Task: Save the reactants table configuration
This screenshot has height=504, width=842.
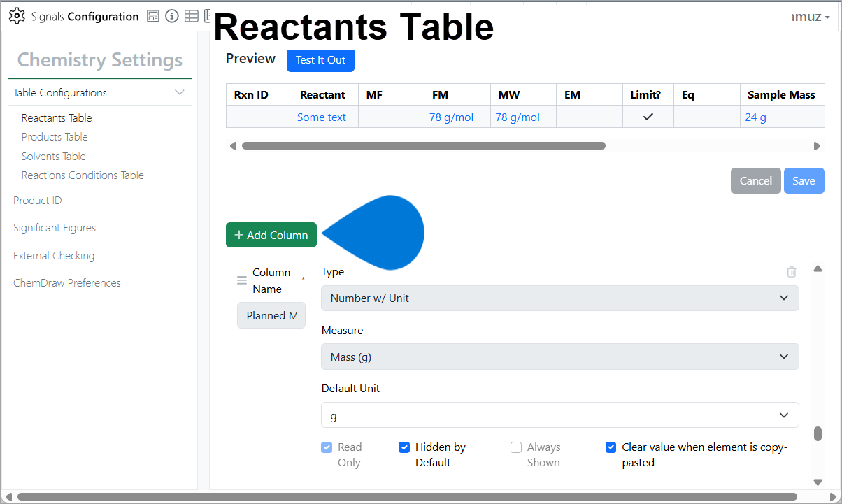Action: (804, 180)
